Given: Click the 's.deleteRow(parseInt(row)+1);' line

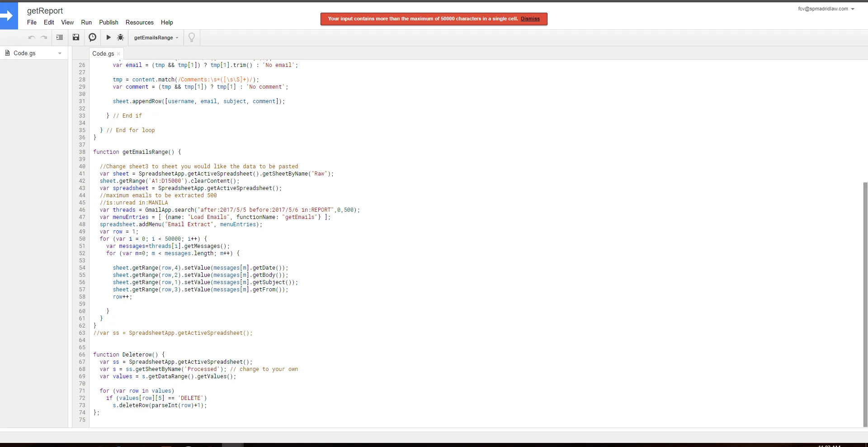Looking at the screenshot, I should (x=160, y=405).
